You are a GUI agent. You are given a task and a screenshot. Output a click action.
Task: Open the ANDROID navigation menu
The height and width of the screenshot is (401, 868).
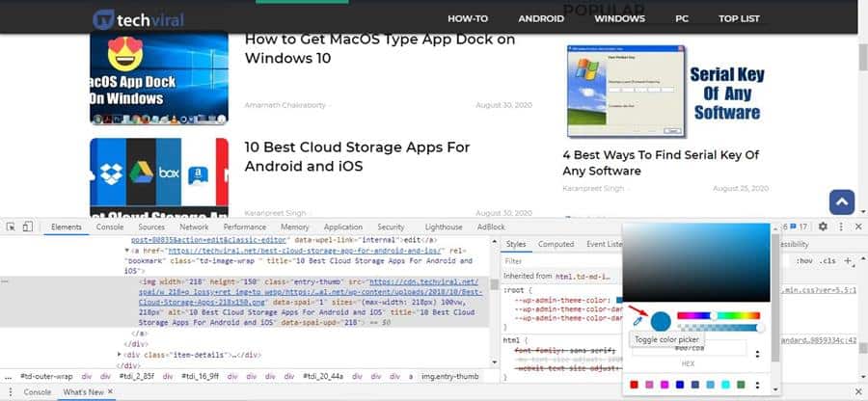coord(541,19)
